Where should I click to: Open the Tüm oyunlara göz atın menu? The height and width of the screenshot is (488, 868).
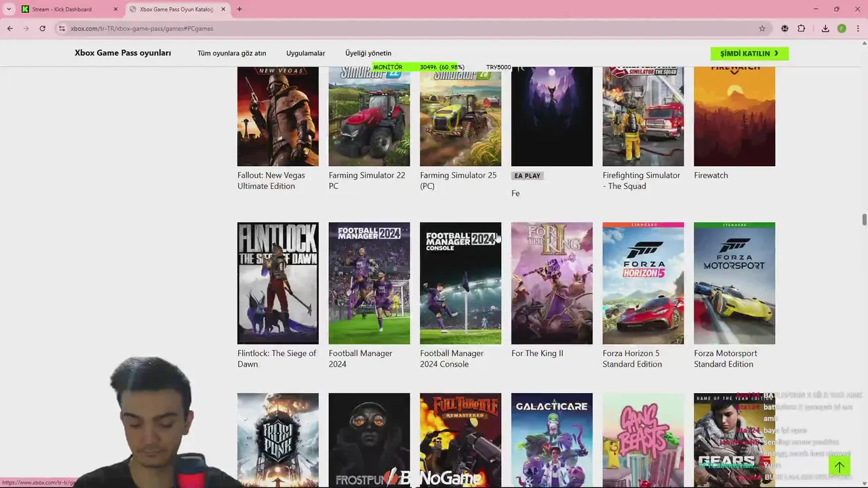click(x=232, y=53)
